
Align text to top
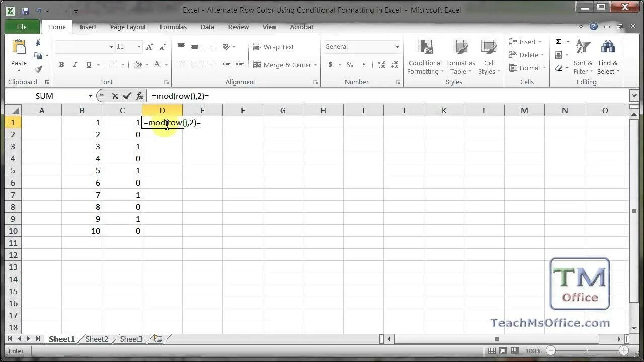coord(181,47)
